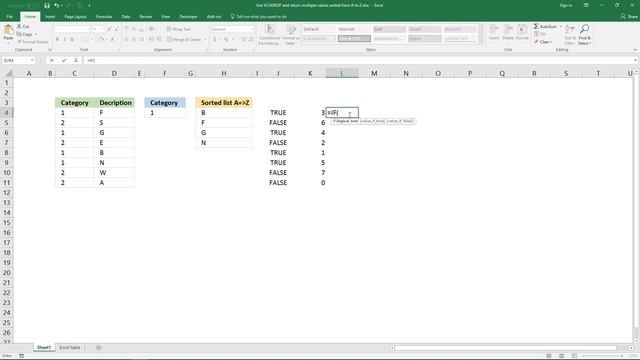Select row header 11
This screenshot has width=640, height=360.
click(x=7, y=182)
